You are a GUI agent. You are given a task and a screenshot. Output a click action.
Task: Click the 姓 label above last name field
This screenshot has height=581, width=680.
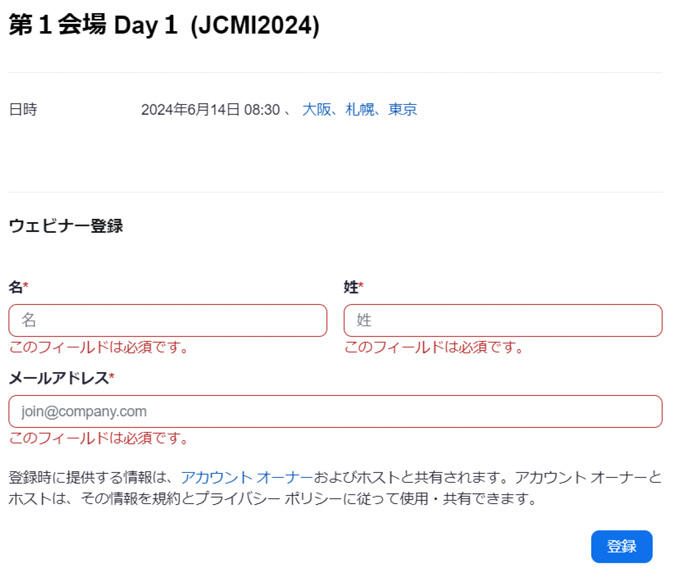(x=350, y=287)
